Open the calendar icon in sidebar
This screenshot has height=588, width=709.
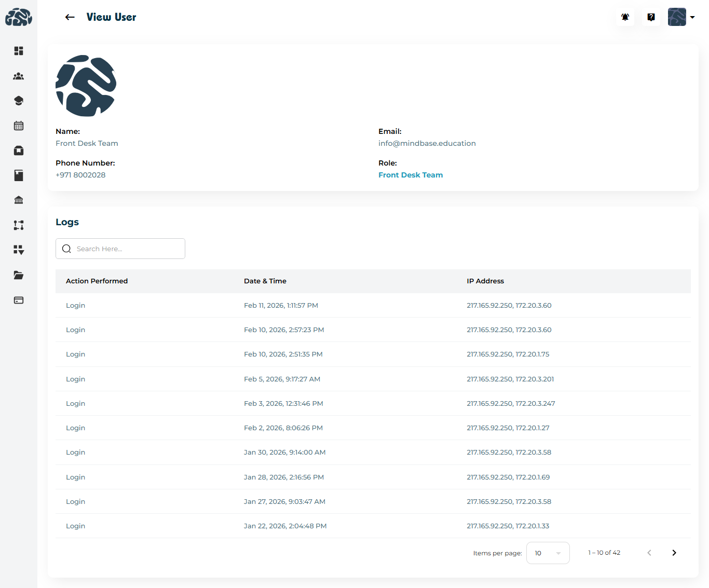[x=19, y=126]
